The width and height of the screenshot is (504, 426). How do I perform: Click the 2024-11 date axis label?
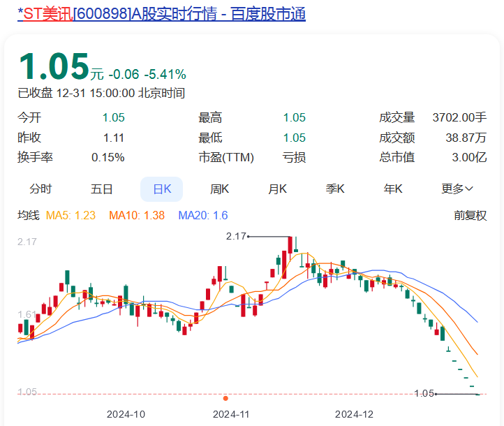pyautogui.click(x=231, y=414)
